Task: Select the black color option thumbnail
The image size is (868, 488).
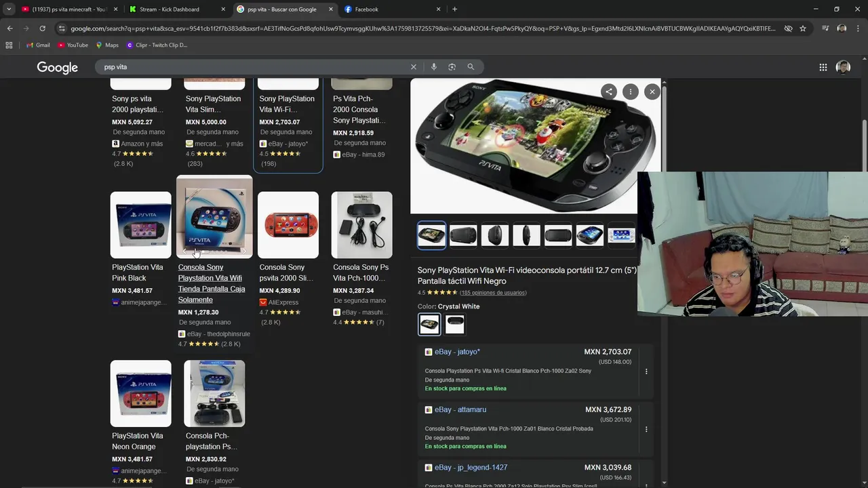Action: click(455, 324)
